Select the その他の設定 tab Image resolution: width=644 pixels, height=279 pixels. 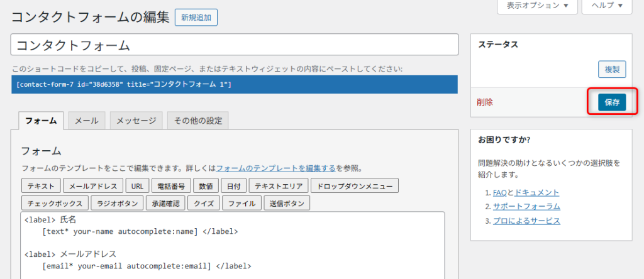[198, 121]
